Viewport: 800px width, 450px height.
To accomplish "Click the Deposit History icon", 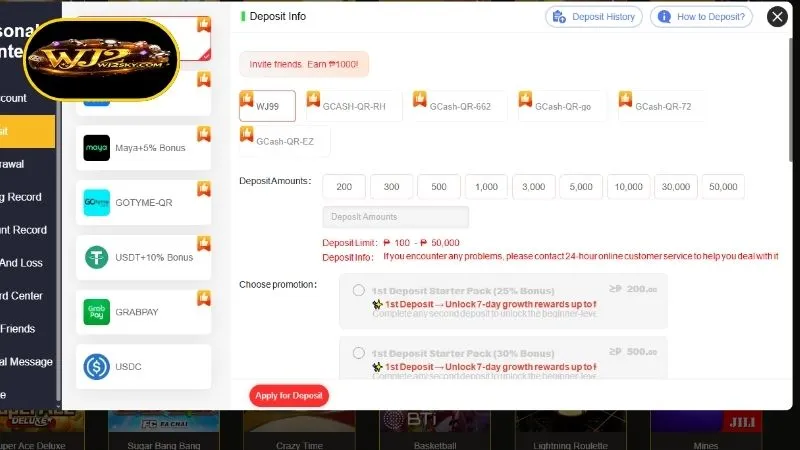I will point(559,17).
